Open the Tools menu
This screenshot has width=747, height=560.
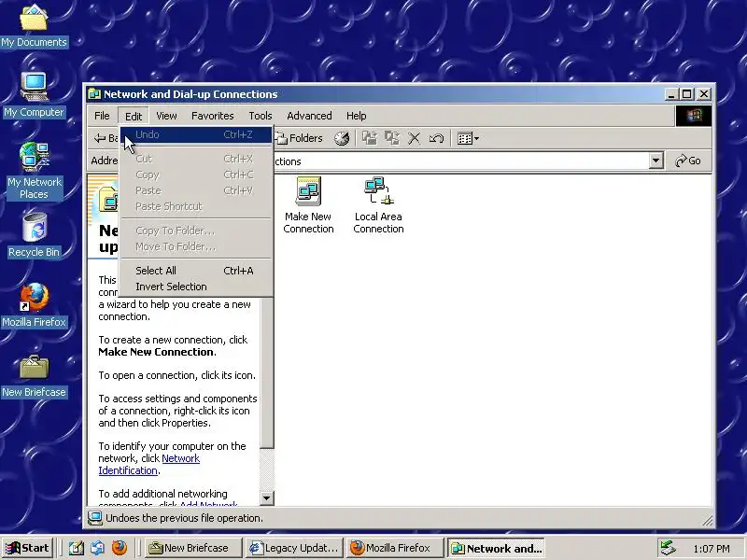[x=261, y=116]
